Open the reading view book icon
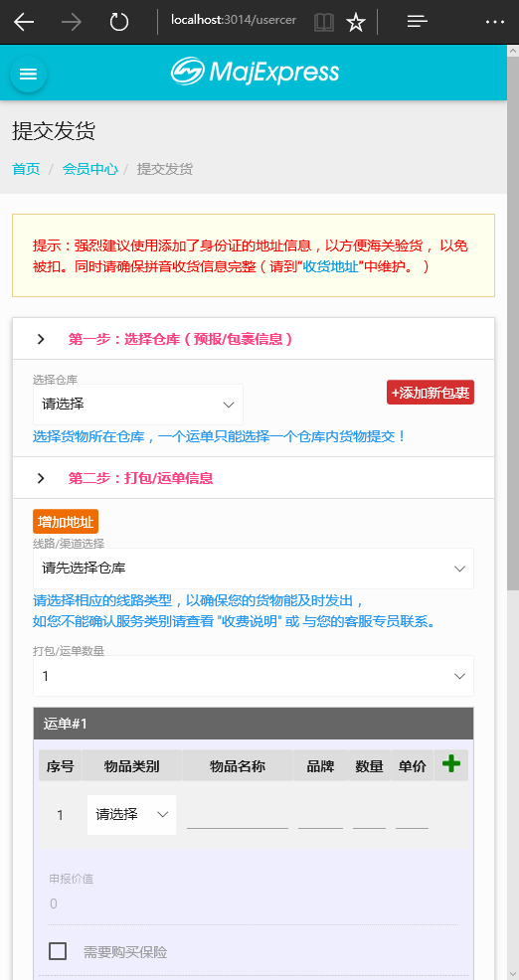 click(323, 23)
